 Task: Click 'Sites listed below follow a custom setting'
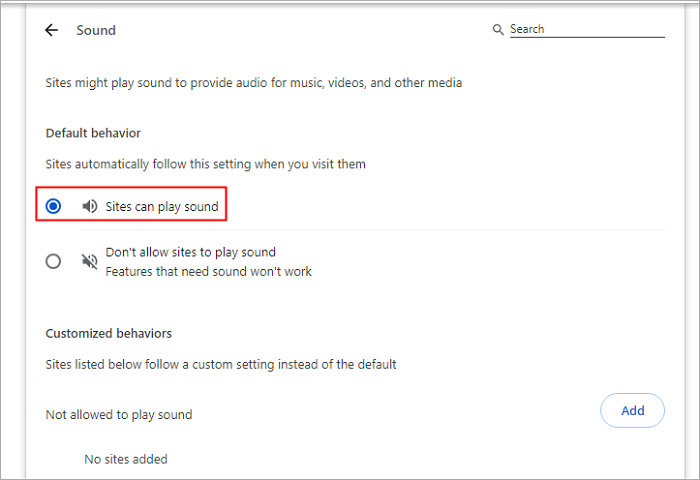point(221,364)
